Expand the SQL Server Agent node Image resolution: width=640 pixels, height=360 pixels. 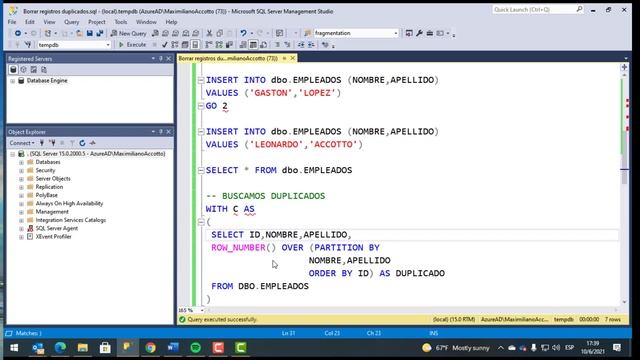coord(21,229)
